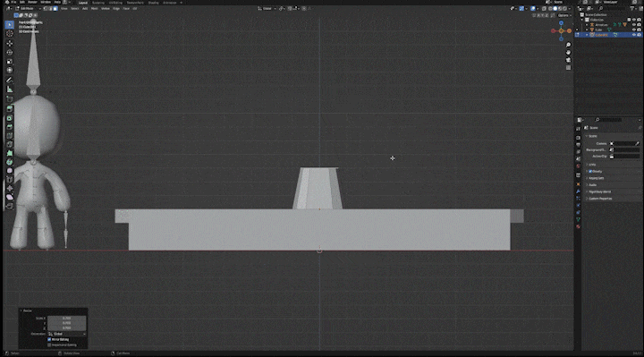Open the Material properties tab

pos(579,226)
